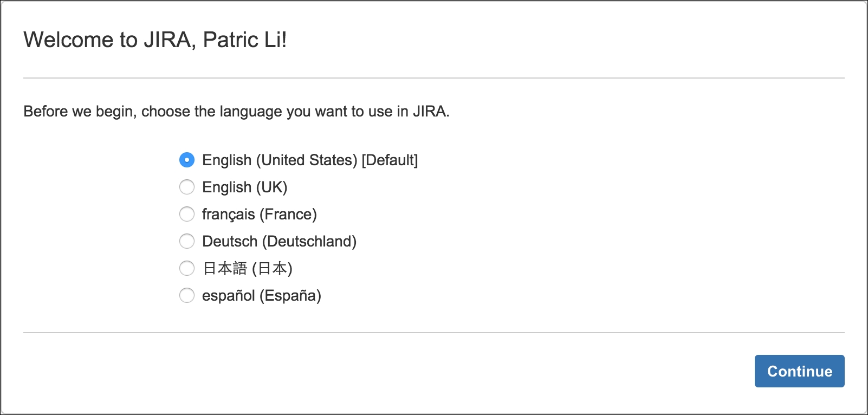The height and width of the screenshot is (415, 868).
Task: Enable the Deutsch (Deutschland) radio option
Action: (187, 241)
